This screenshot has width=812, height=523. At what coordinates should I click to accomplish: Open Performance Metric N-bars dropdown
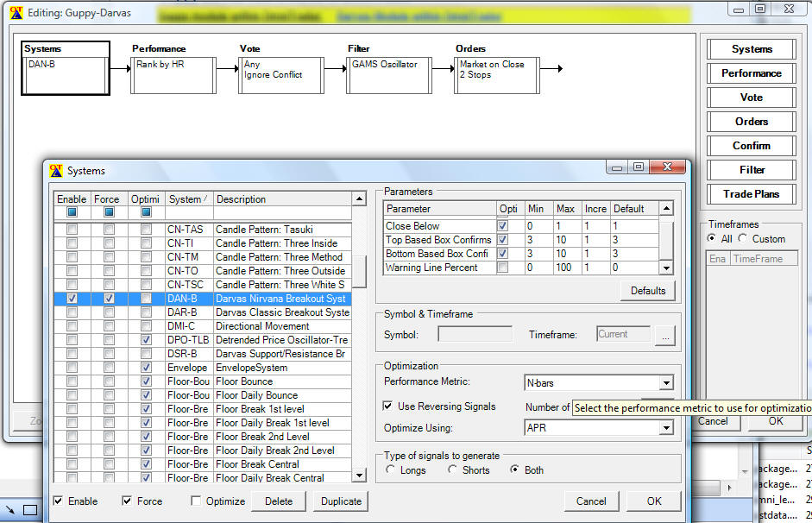[666, 382]
